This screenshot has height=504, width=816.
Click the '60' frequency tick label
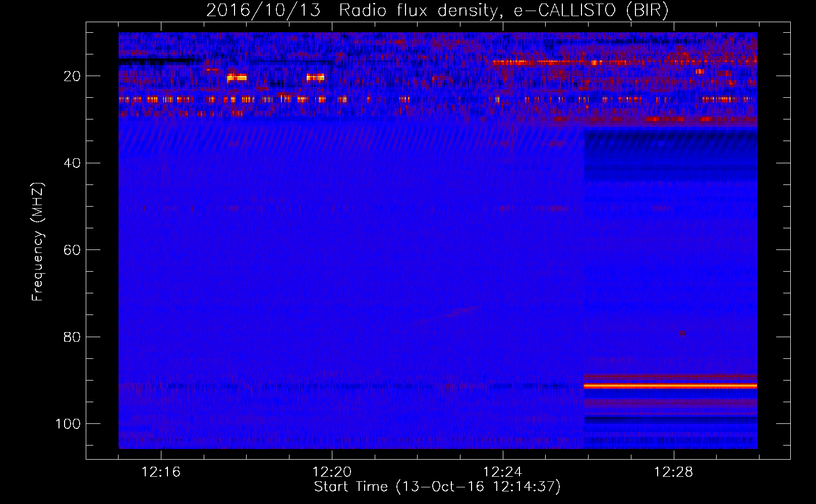click(72, 250)
